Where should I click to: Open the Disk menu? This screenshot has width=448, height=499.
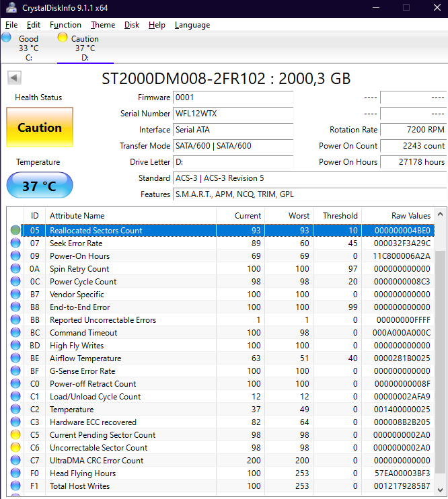132,25
